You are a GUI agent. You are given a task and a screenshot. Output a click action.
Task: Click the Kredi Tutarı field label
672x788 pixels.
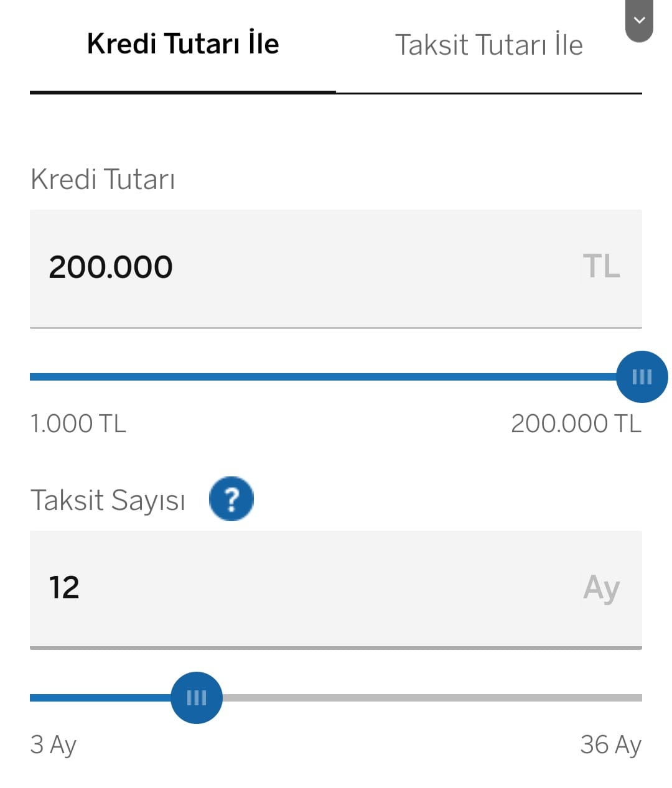(x=103, y=179)
